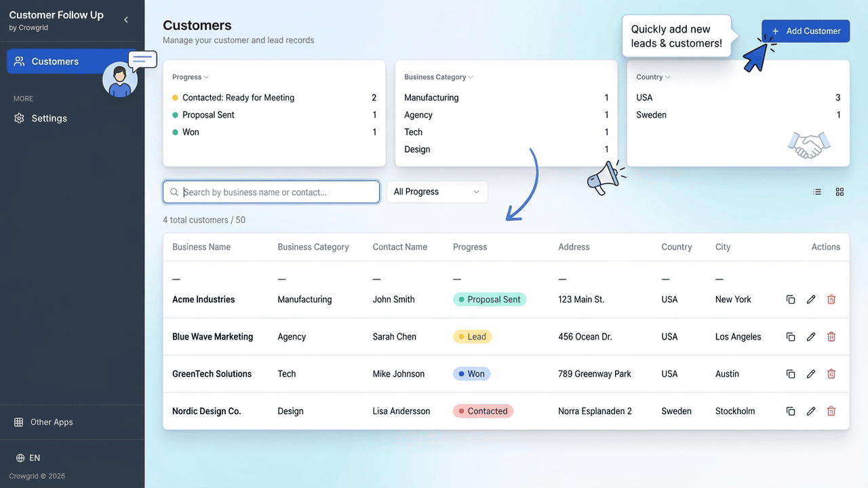This screenshot has height=488, width=868.
Task: Duplicate the Blue Wave Marketing record
Action: click(x=791, y=337)
